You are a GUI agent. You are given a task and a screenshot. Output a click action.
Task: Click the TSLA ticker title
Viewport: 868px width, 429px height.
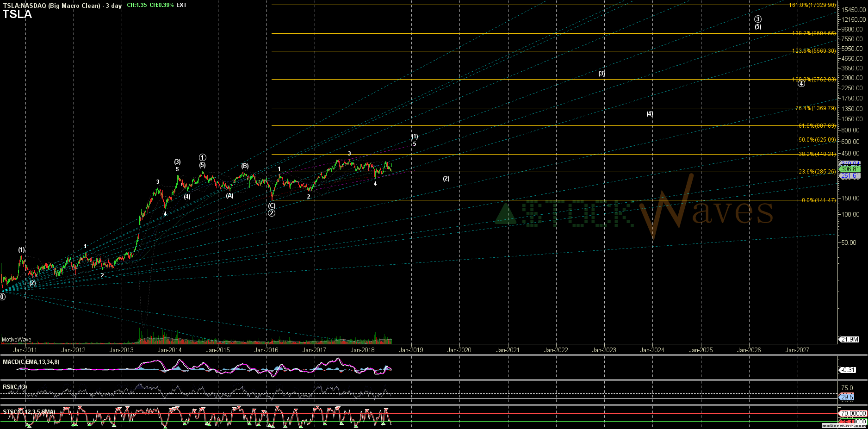tap(18, 14)
